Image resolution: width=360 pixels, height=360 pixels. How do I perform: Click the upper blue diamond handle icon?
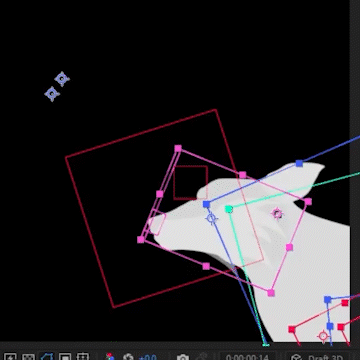coord(62,79)
